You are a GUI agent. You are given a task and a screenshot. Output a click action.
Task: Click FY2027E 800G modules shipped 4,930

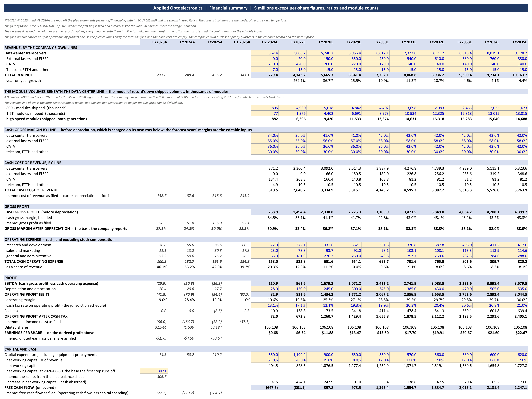[292, 108]
